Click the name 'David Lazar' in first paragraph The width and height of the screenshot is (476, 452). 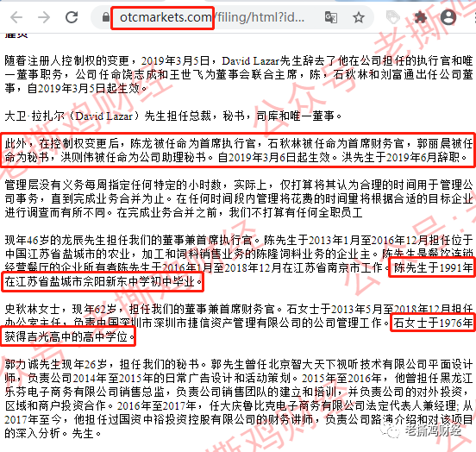point(250,61)
